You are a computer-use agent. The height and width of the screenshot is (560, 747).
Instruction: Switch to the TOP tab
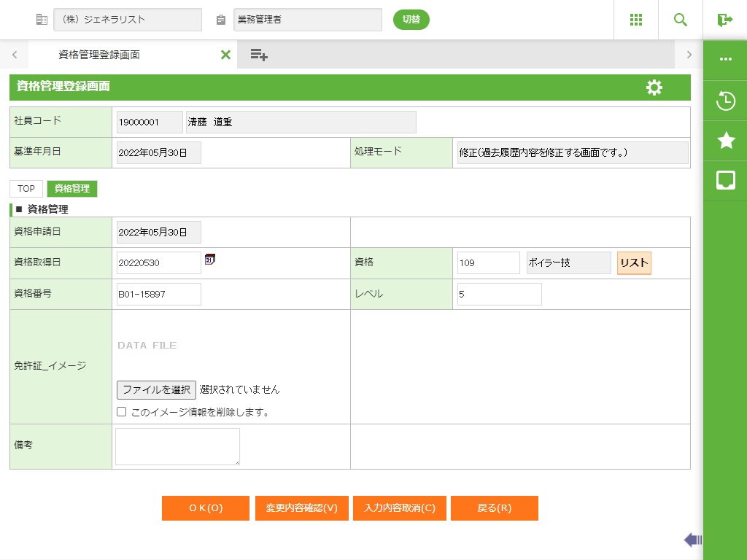pyautogui.click(x=26, y=189)
